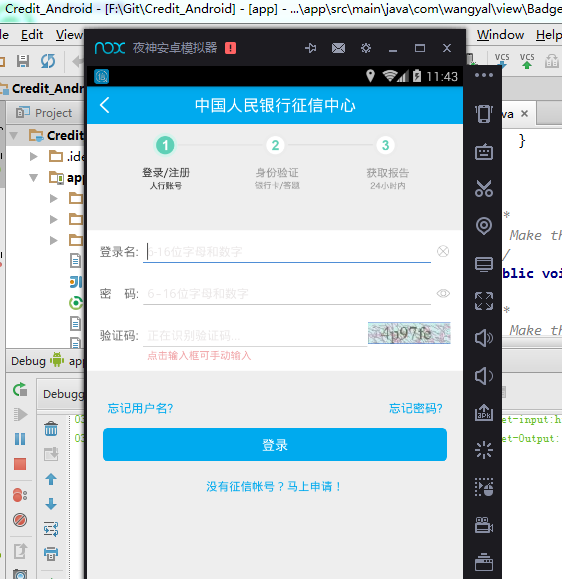Clear the login name field with X icon

click(x=443, y=251)
